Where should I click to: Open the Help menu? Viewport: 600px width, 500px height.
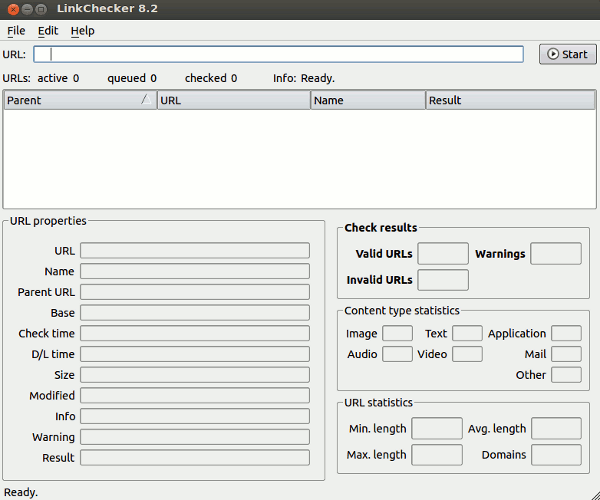pyautogui.click(x=83, y=31)
